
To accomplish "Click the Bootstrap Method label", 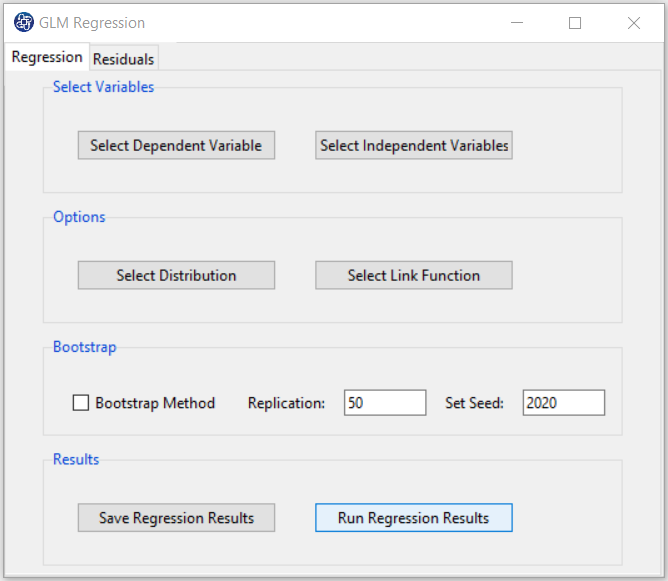I will tap(155, 403).
